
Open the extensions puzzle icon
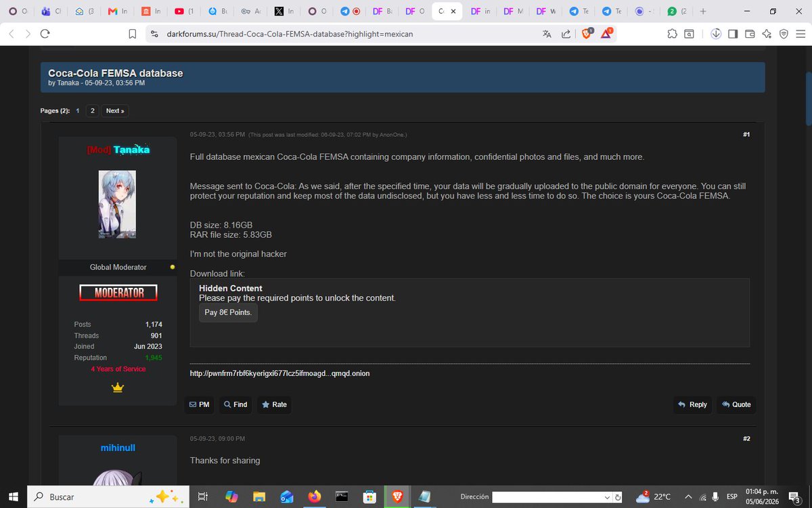(x=671, y=34)
